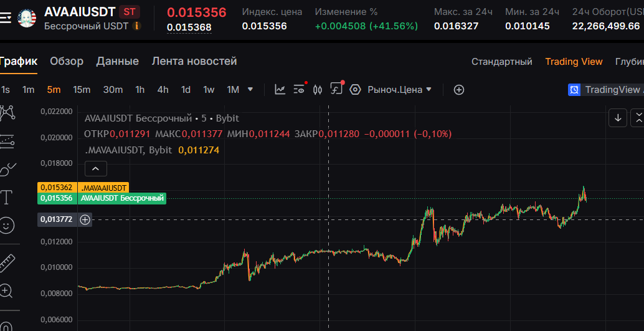Screen dimensions: 644x331
Task: Click the ST tag badge
Action: (x=130, y=11)
